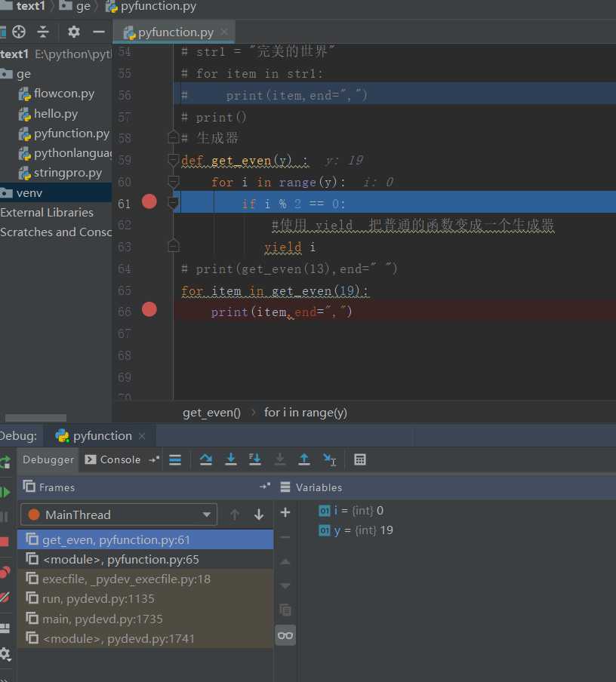Select frame run, pydevd.py:1135
This screenshot has width=616, height=682.
click(146, 599)
